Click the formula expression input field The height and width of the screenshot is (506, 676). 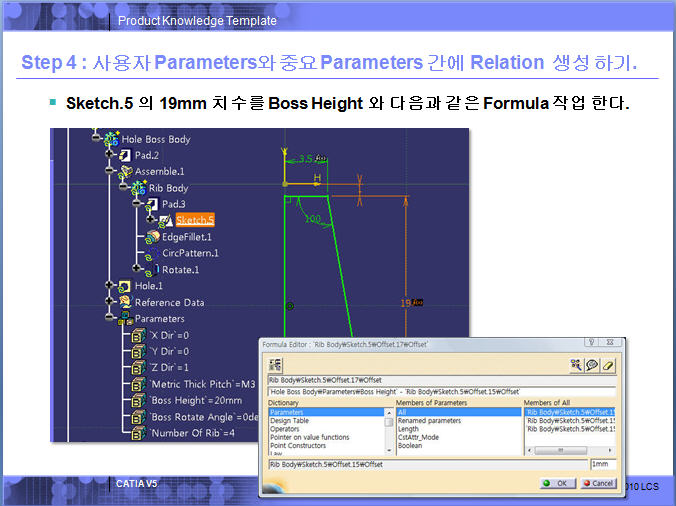click(x=440, y=391)
